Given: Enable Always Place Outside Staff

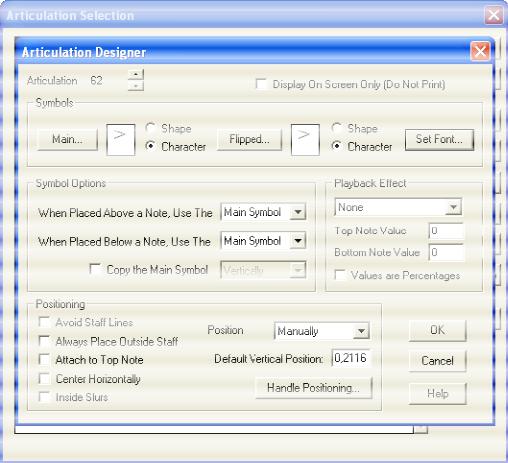Looking at the screenshot, I should tap(44, 341).
